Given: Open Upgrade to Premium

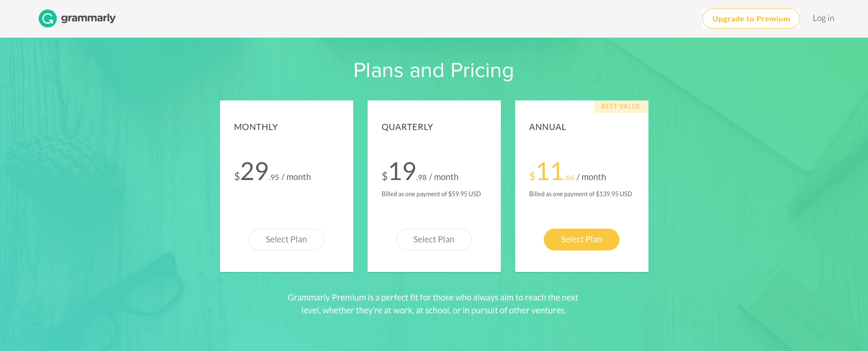Looking at the screenshot, I should click(x=750, y=19).
